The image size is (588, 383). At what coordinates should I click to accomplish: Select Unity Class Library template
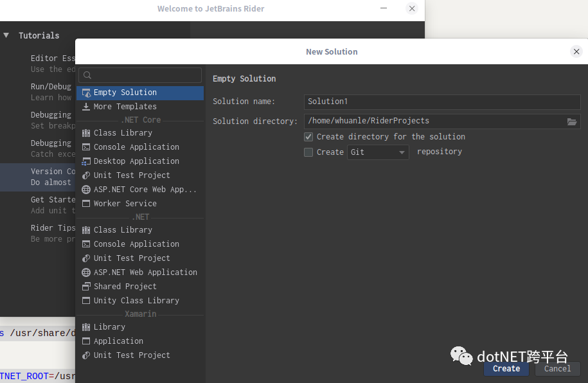(x=136, y=301)
